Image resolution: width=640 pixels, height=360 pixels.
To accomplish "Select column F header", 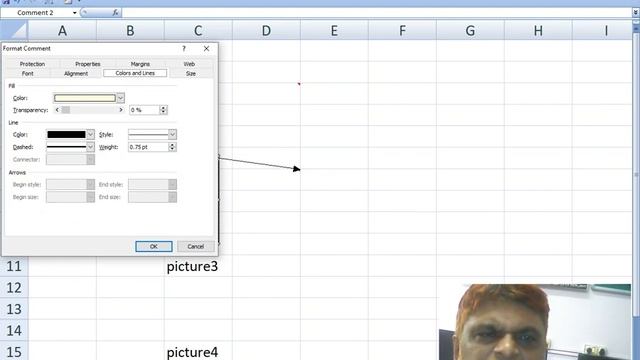I will pos(402,31).
